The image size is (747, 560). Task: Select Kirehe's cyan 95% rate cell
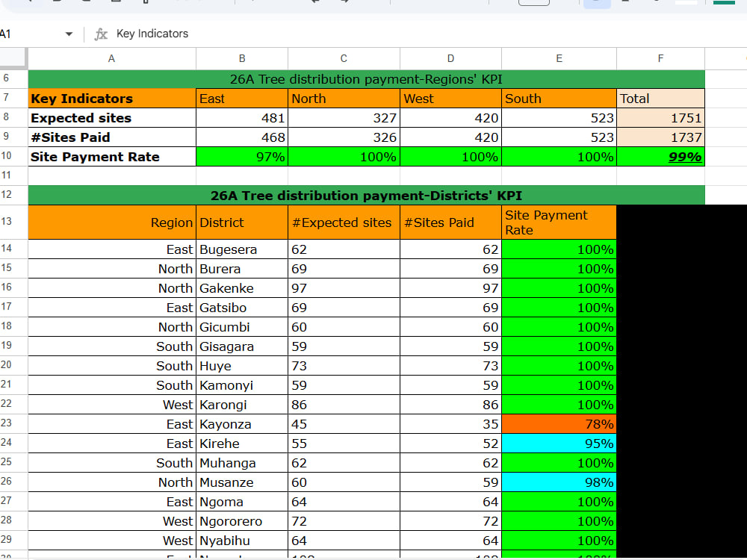pyautogui.click(x=559, y=444)
